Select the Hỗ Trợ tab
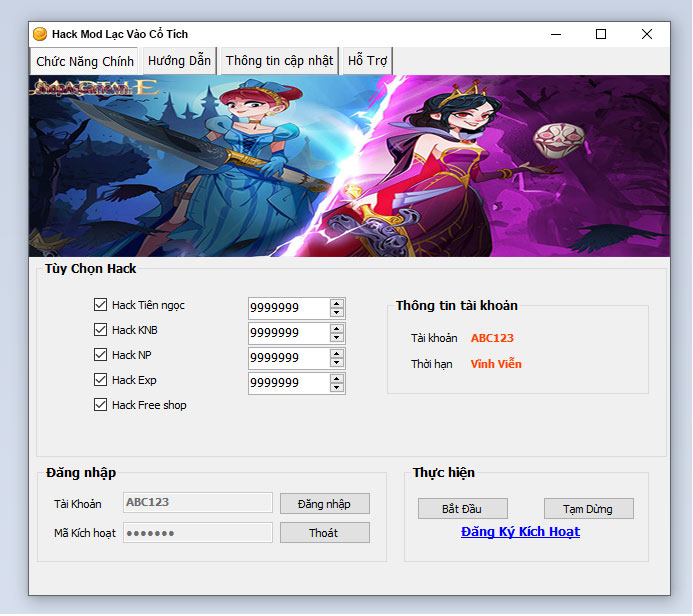The image size is (693, 616). [x=367, y=61]
